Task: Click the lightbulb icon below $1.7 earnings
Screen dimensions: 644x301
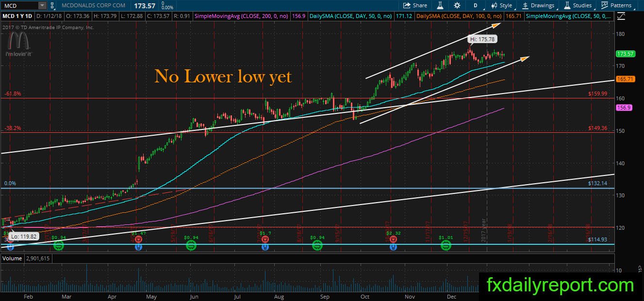Action: click(x=264, y=247)
